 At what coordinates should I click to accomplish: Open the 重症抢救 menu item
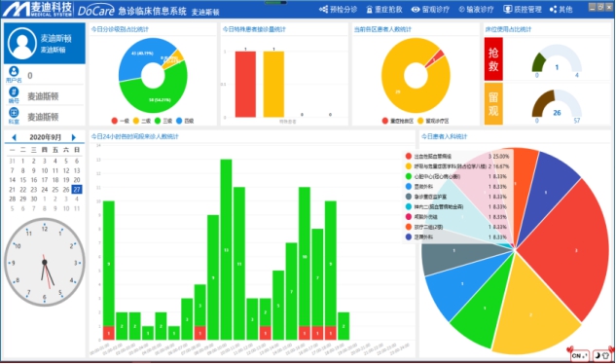pos(384,9)
